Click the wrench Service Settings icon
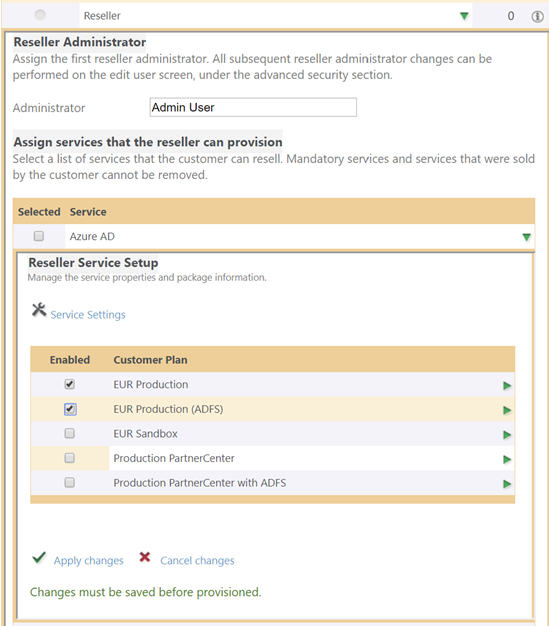Screen dimensions: 549x626 pos(39,310)
